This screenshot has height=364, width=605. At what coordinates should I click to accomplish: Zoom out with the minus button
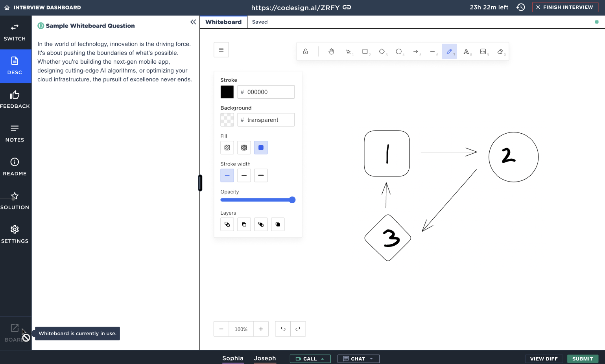(221, 329)
